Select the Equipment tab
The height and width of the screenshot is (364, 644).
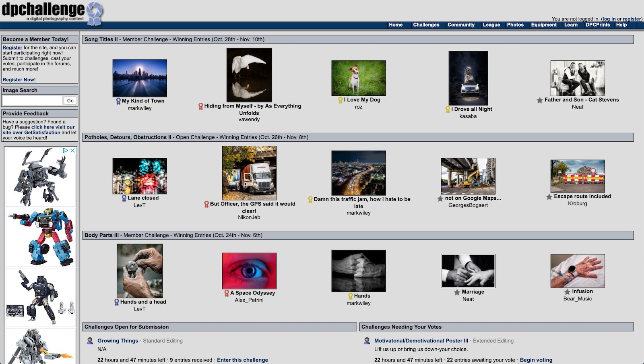pyautogui.click(x=544, y=25)
